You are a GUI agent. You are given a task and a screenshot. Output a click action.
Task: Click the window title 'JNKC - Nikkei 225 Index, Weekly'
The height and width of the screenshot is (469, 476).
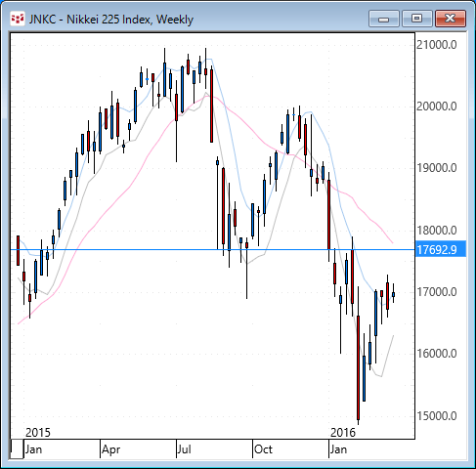[x=111, y=20]
